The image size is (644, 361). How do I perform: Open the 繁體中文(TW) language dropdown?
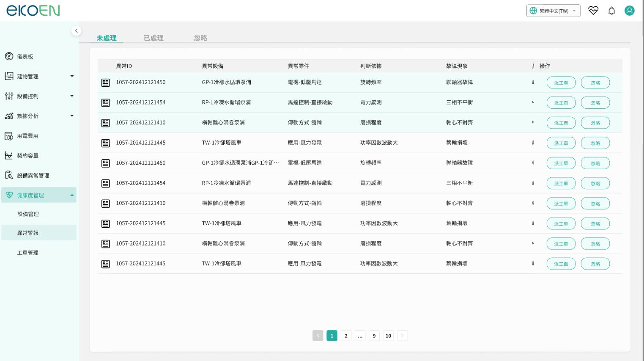(553, 11)
